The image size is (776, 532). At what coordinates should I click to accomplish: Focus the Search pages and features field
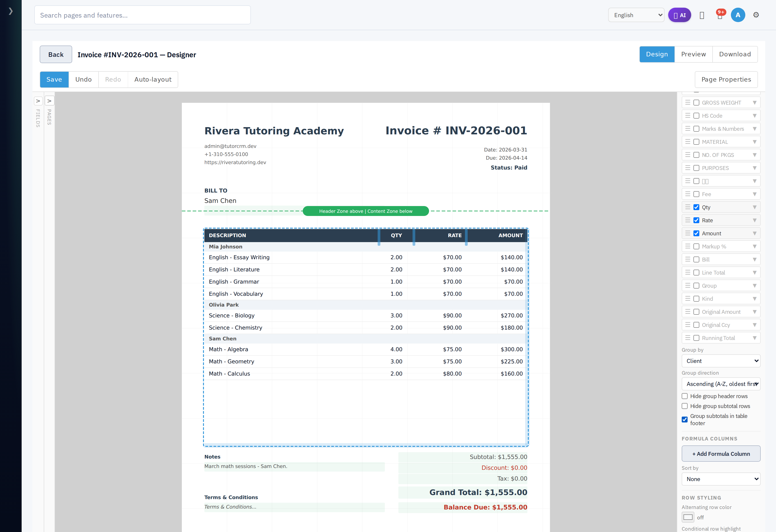point(143,15)
